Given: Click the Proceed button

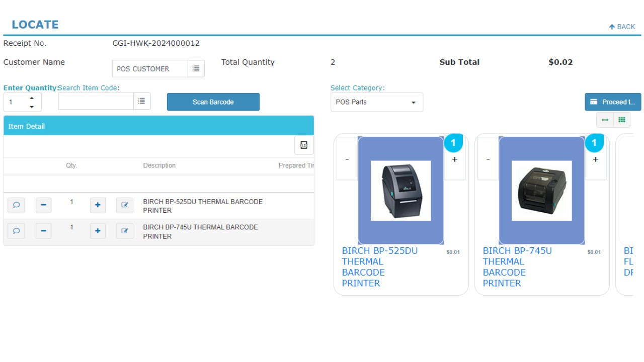Looking at the screenshot, I should 613,102.
